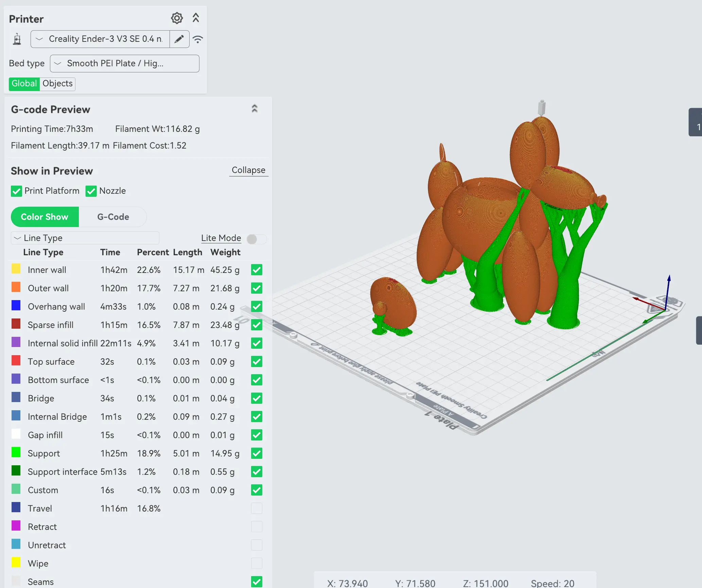
Task: Uncheck Bridge line visibility
Action: [257, 398]
